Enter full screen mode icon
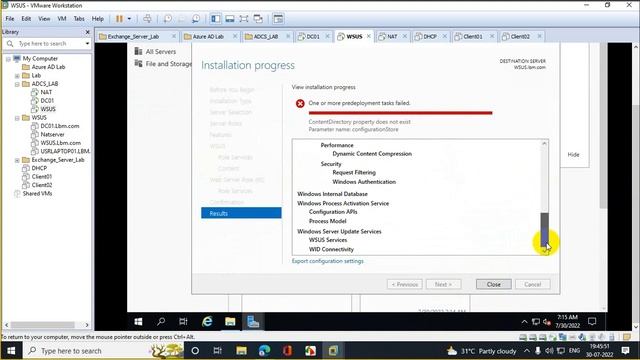640x360 pixels. click(244, 19)
